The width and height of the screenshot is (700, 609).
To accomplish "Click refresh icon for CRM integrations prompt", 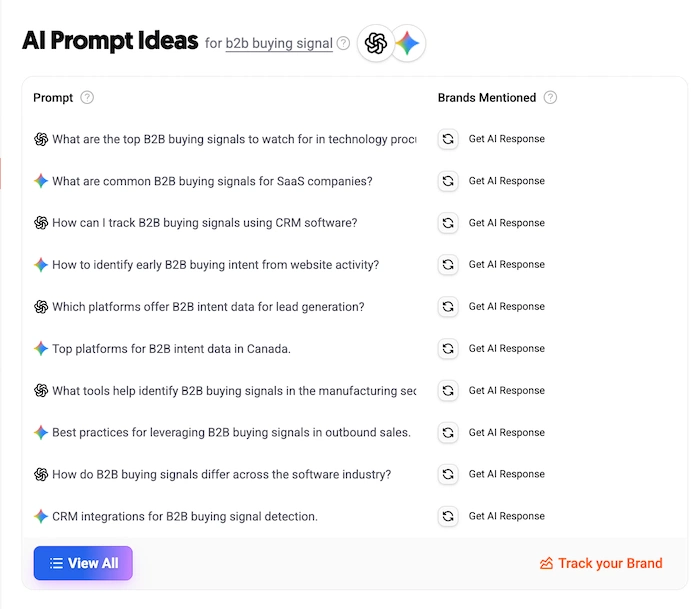I will point(448,516).
